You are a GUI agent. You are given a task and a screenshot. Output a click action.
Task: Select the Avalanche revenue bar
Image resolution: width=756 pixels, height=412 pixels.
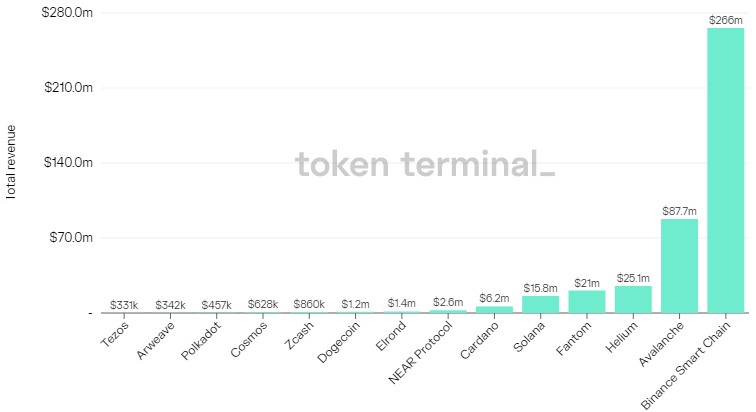tap(679, 265)
